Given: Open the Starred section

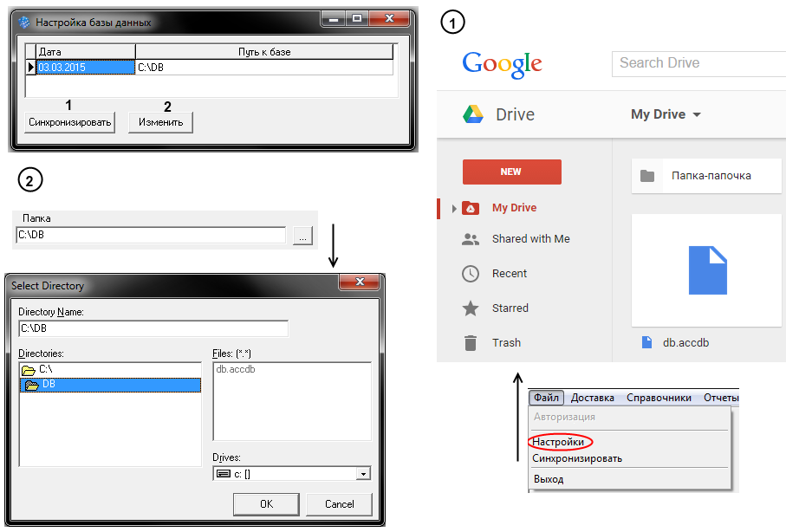Looking at the screenshot, I should 510,308.
